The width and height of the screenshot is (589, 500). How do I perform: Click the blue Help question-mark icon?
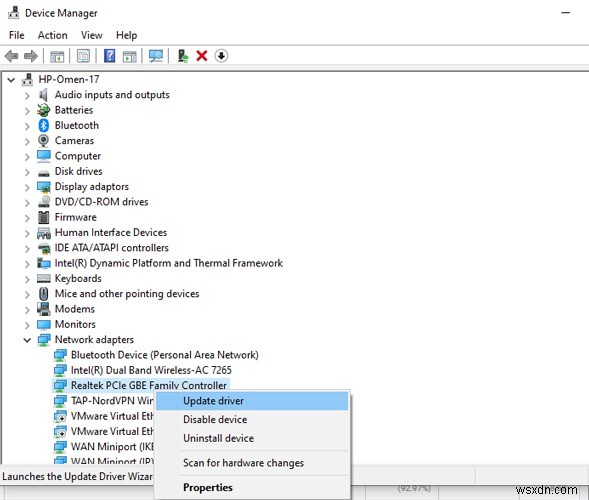109,56
